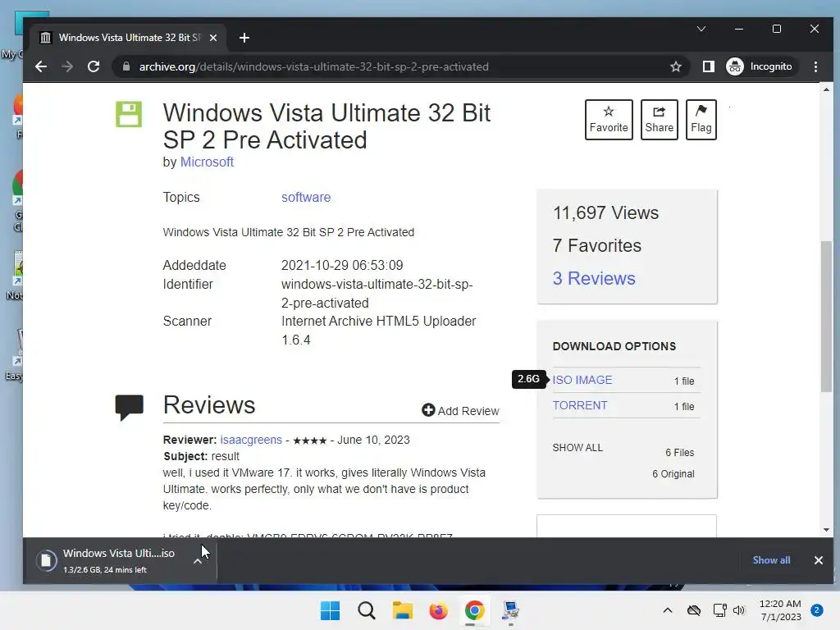Flag this archive item
Image resolution: width=840 pixels, height=630 pixels.
701,120
